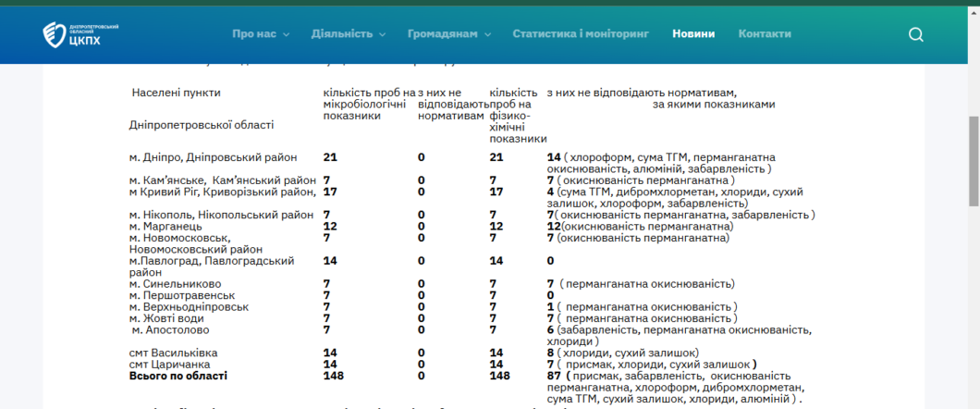Viewport: 980px width, 409px height.
Task: Go to the Новини page
Action: (x=693, y=33)
